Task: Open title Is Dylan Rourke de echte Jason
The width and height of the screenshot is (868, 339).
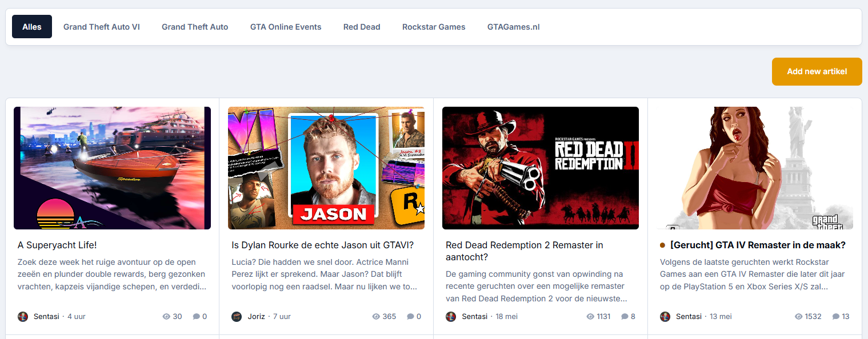Action: [323, 245]
